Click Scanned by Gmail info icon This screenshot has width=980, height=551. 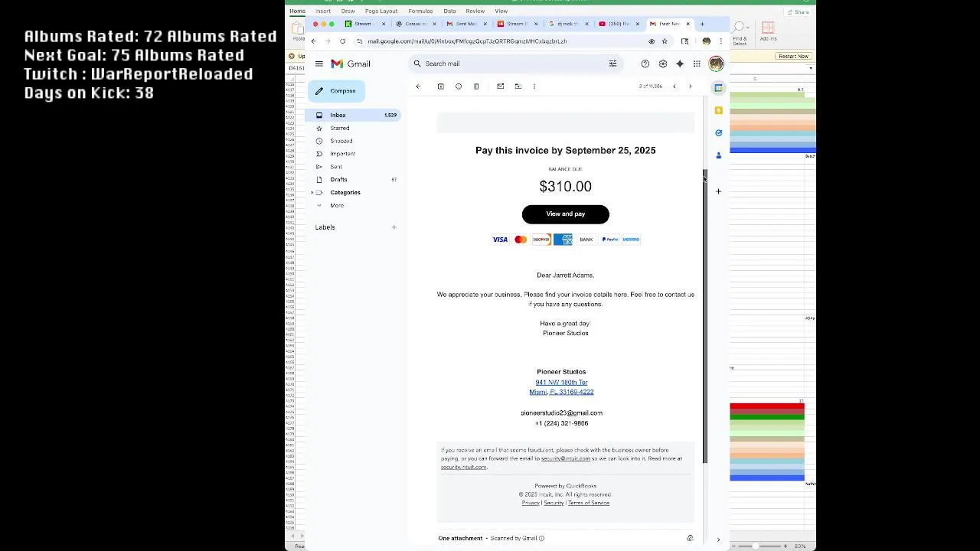[x=541, y=539]
